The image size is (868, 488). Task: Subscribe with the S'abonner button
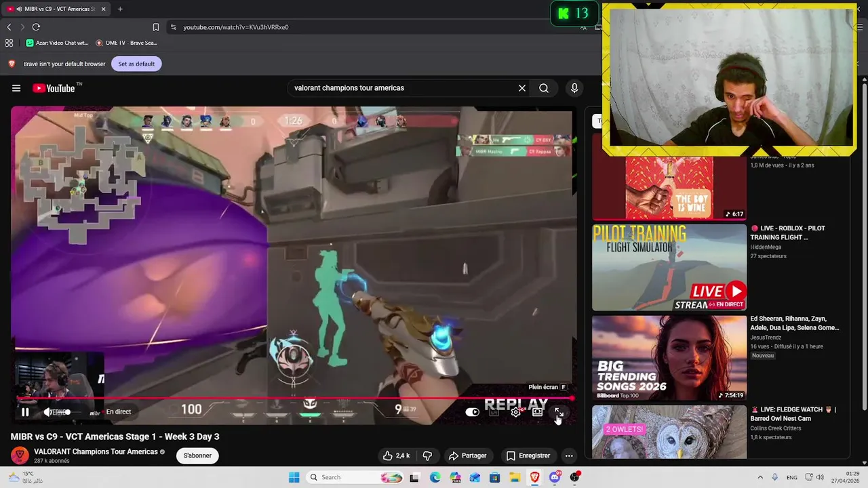197,455
